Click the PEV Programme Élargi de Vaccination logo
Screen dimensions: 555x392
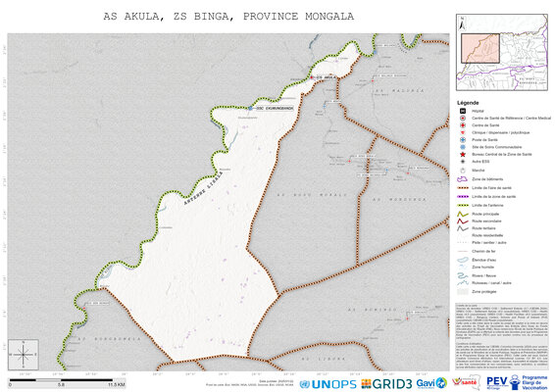[x=517, y=382]
